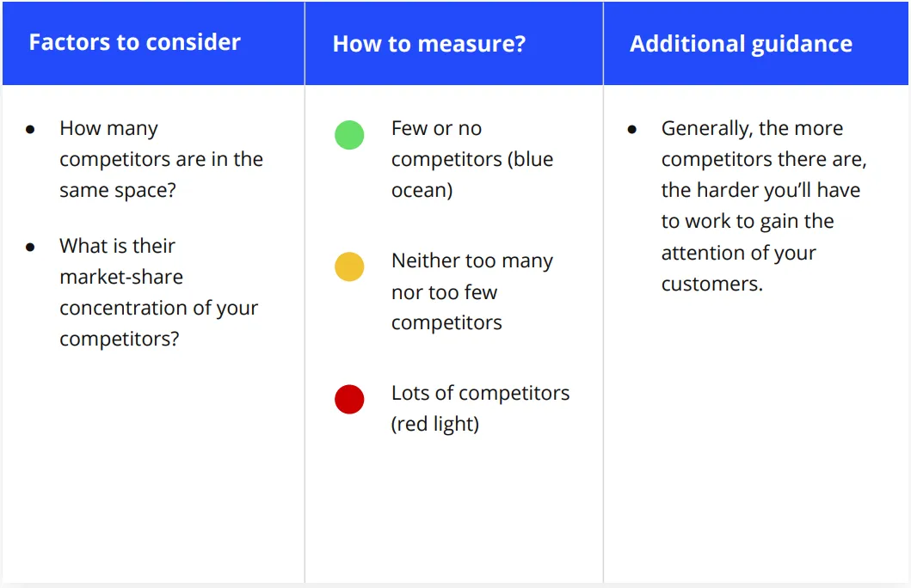Image resolution: width=911 pixels, height=588 pixels.
Task: Select the 'Additional guidance' header
Action: click(741, 44)
